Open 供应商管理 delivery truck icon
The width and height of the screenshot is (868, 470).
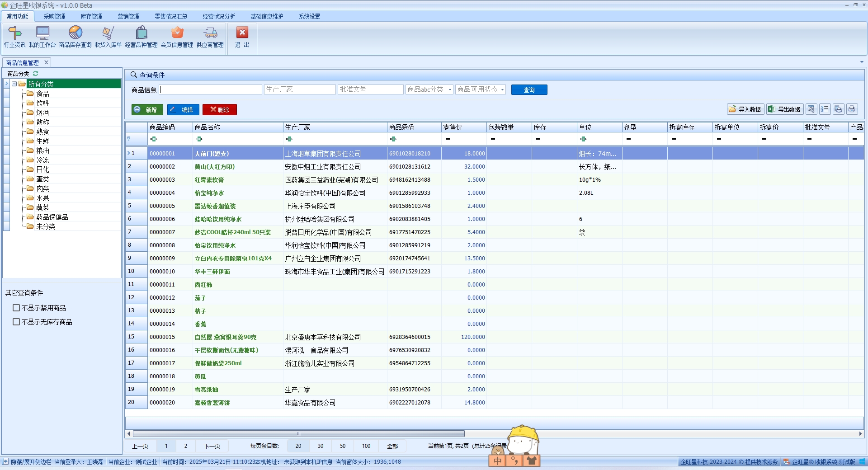[x=210, y=33]
